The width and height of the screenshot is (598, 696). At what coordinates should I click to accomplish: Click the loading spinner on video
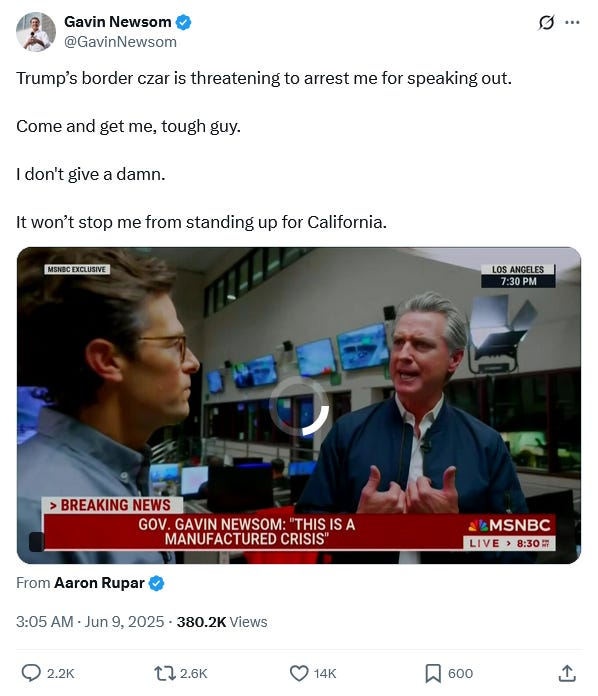(x=299, y=406)
